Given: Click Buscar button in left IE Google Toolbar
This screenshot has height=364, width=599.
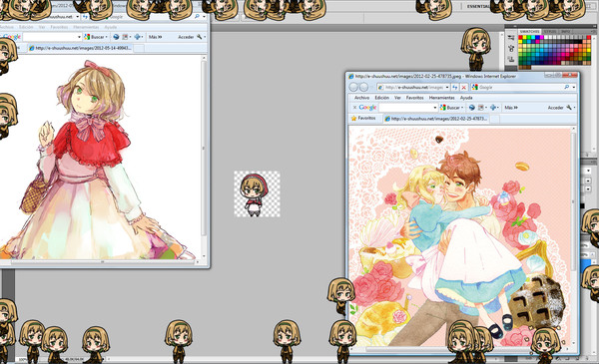Looking at the screenshot, I should (x=96, y=37).
